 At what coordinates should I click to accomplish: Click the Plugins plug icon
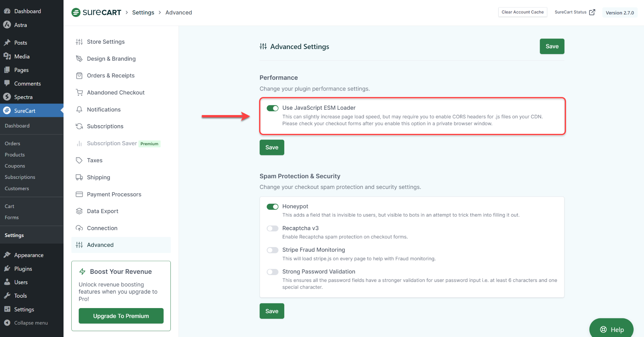pos(7,268)
